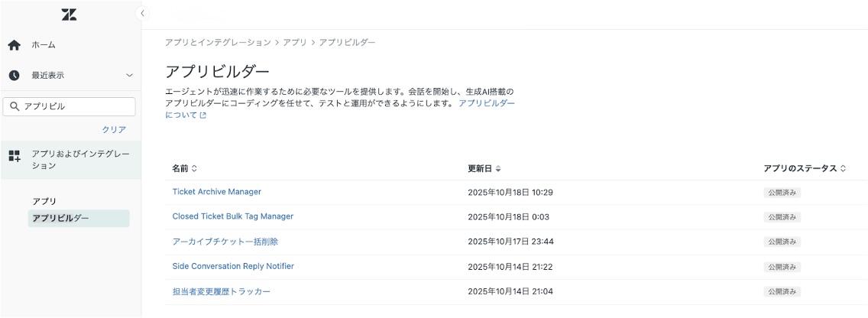Open the Ticket Archive Manager app
Screen dimensions: 868x318
point(217,192)
